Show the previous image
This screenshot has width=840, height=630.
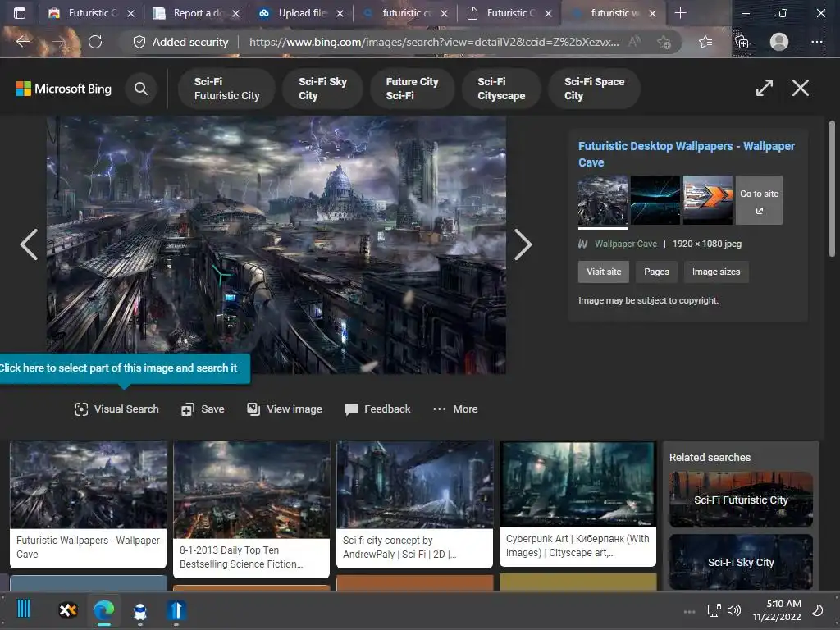(29, 244)
